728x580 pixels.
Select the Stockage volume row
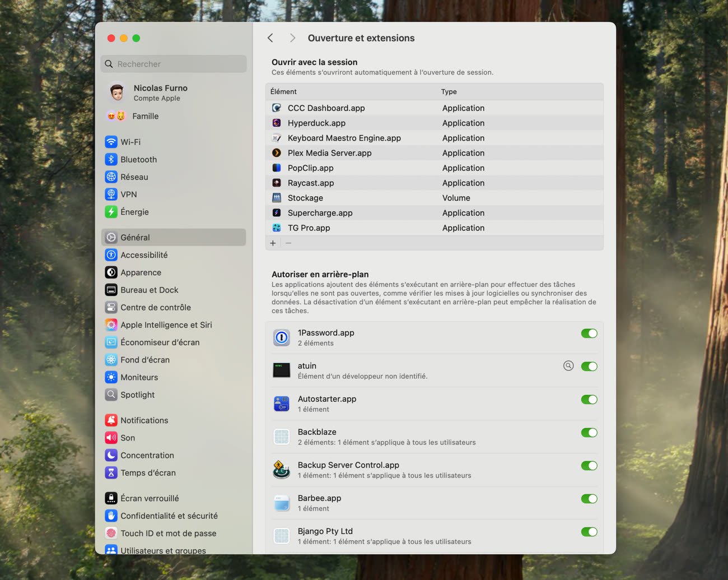tap(435, 198)
